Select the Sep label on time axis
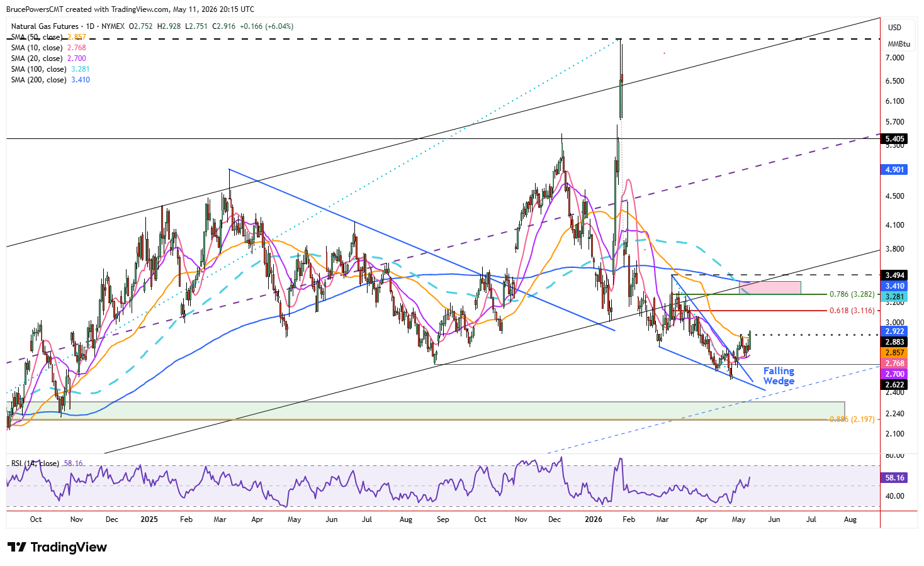Viewport: 924px width, 566px height. [x=443, y=519]
